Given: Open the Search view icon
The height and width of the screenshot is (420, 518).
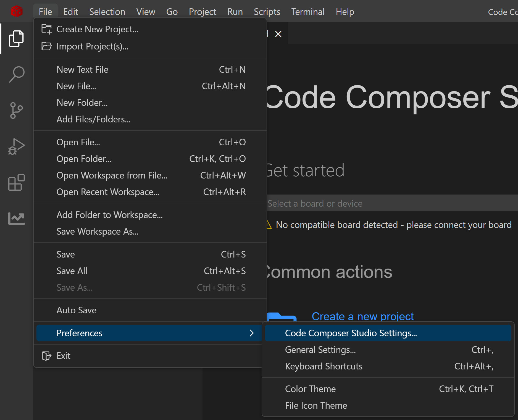Looking at the screenshot, I should click(x=16, y=74).
